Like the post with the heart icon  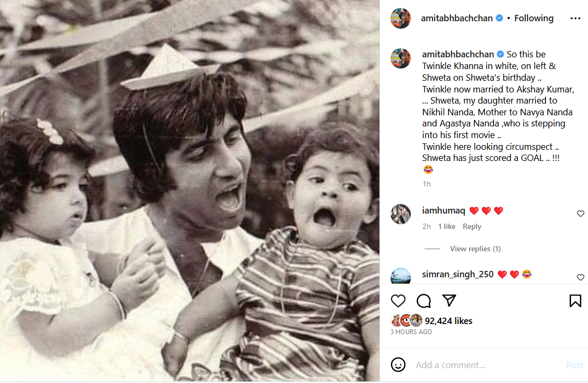tap(398, 301)
